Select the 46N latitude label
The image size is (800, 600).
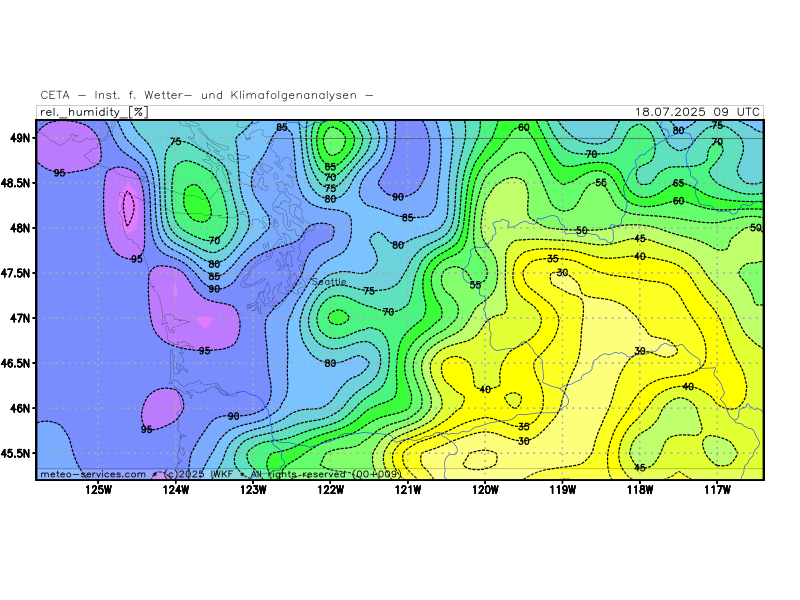click(20, 408)
